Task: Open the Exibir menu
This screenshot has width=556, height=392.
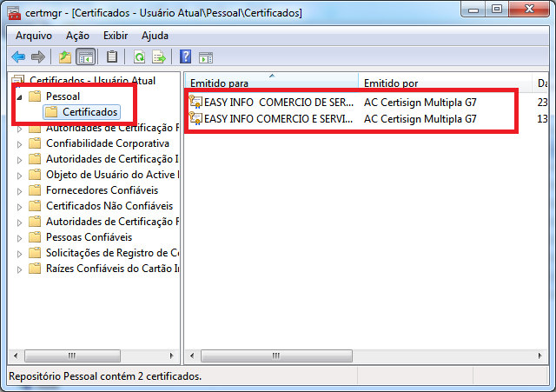Action: click(116, 36)
